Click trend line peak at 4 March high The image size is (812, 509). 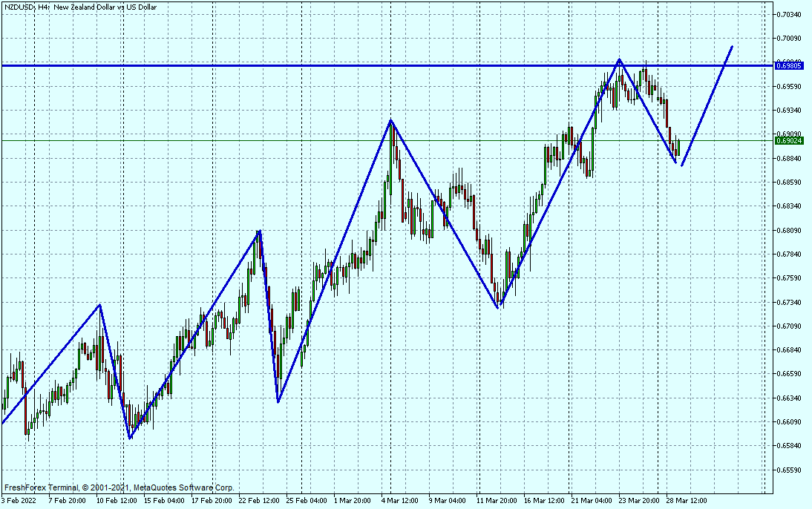[391, 120]
